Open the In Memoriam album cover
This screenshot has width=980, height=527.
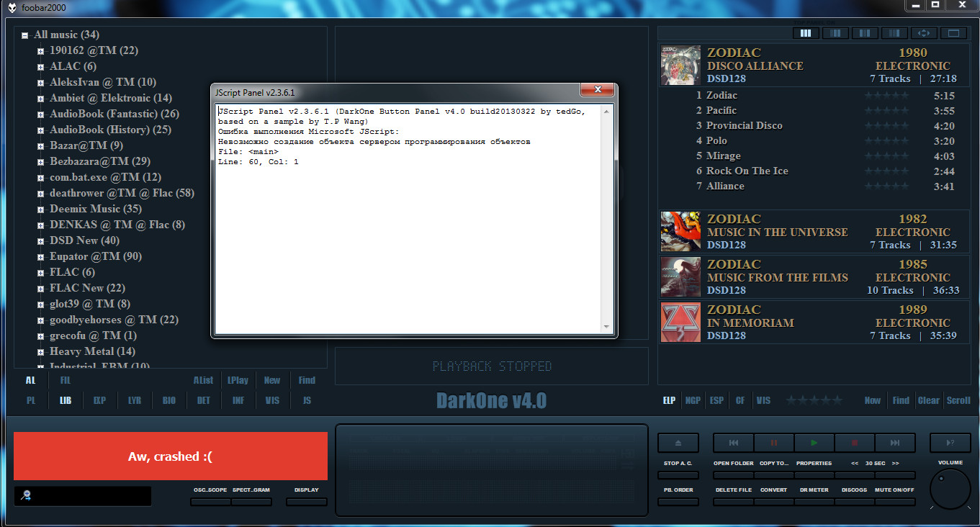click(x=680, y=323)
